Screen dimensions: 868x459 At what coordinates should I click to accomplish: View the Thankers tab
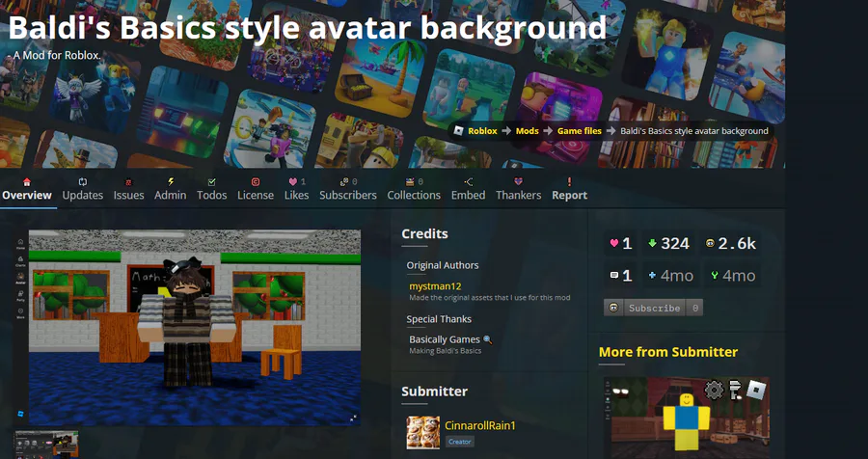point(518,189)
